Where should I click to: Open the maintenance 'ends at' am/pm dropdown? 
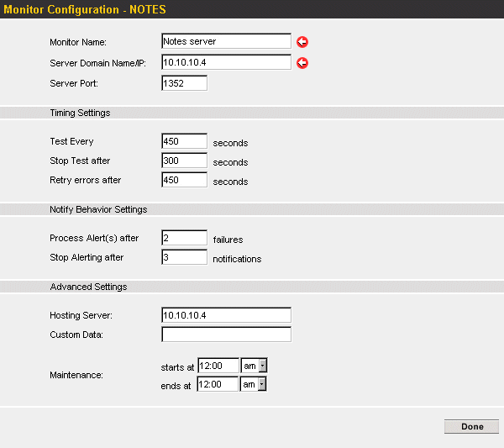(x=254, y=384)
